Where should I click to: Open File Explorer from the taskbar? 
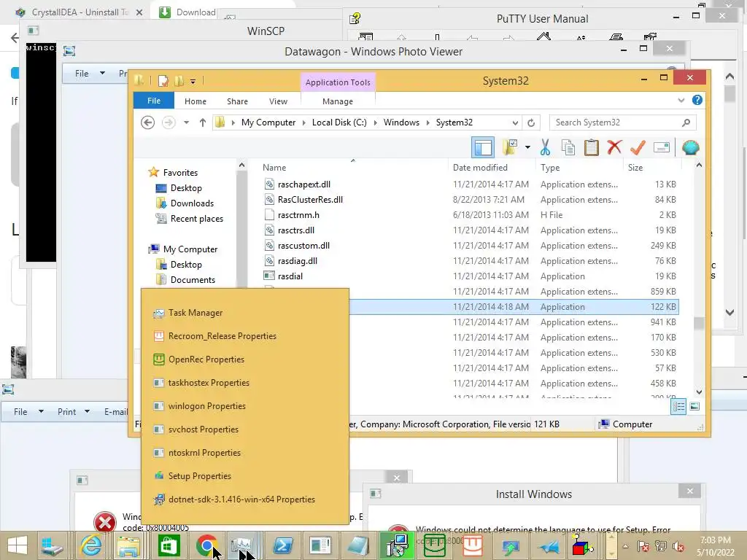tap(128, 545)
